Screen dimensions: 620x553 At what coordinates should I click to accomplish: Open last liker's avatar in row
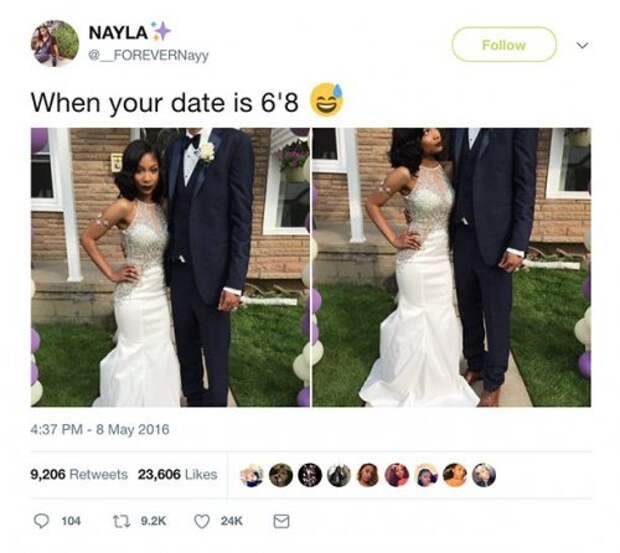tap(484, 475)
